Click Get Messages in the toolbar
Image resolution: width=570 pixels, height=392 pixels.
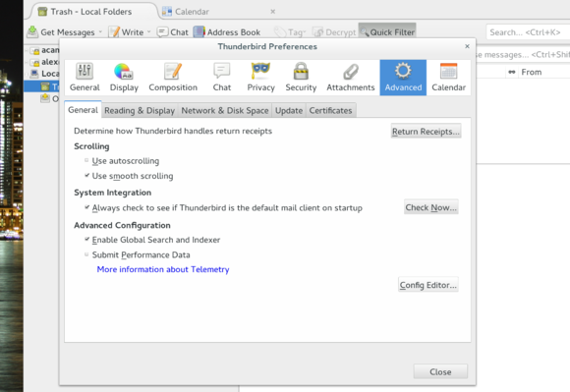pyautogui.click(x=61, y=32)
